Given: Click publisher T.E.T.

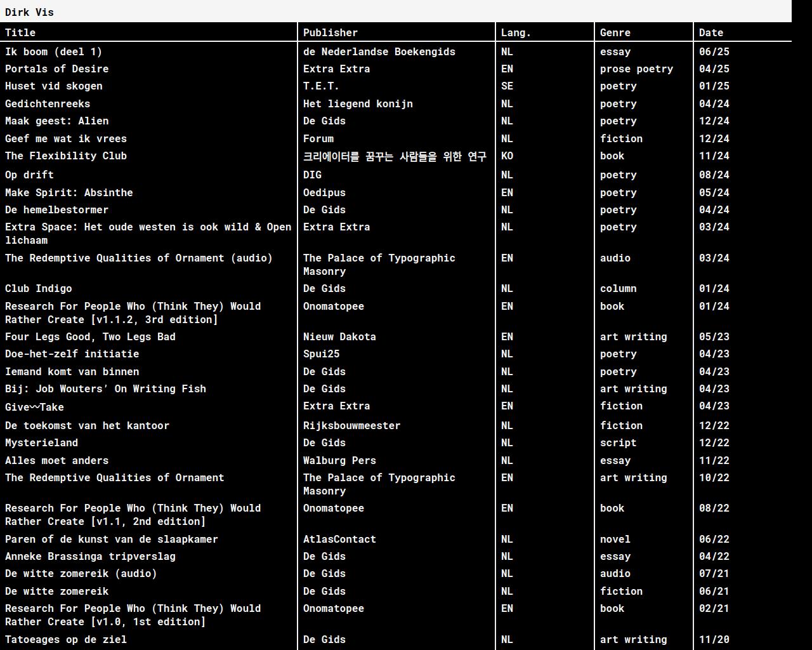Looking at the screenshot, I should [x=321, y=86].
